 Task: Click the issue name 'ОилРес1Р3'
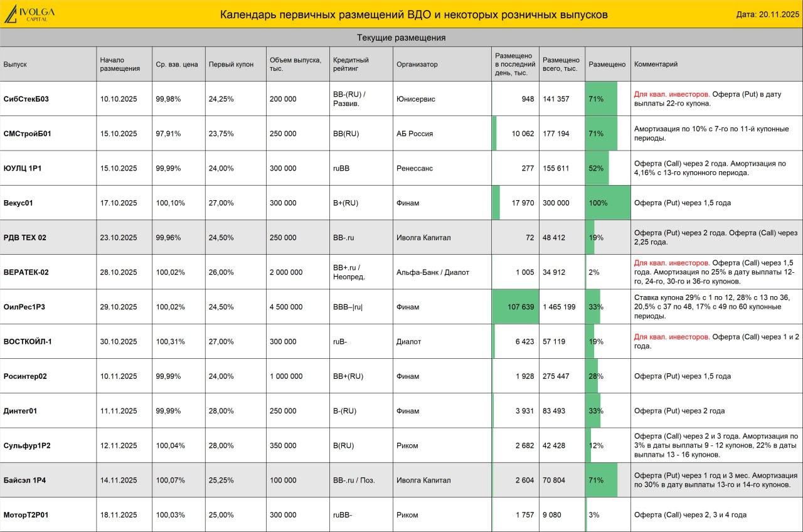[x=23, y=307]
